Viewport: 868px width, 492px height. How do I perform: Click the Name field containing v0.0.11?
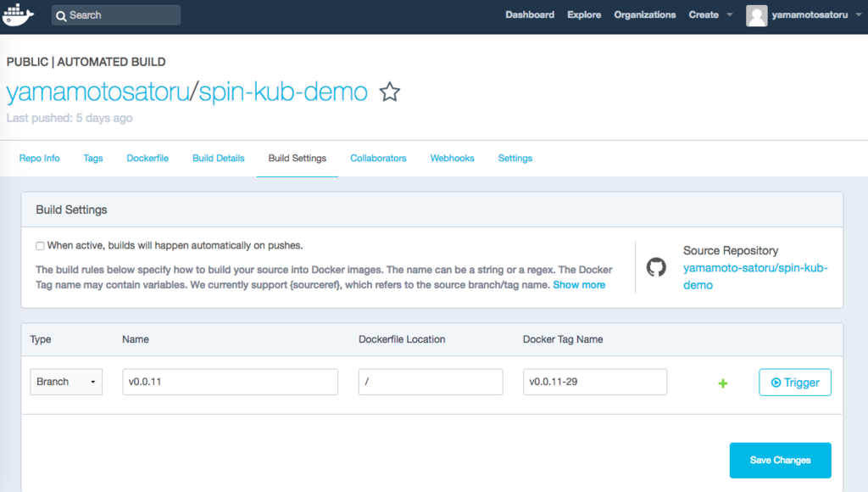click(x=231, y=382)
